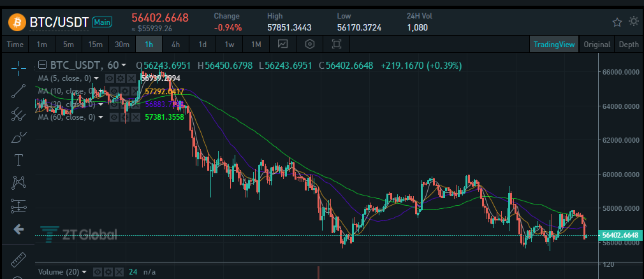644x279 pixels.
Task: Open settings gear for MA (60, close, 0)
Action: point(124,117)
